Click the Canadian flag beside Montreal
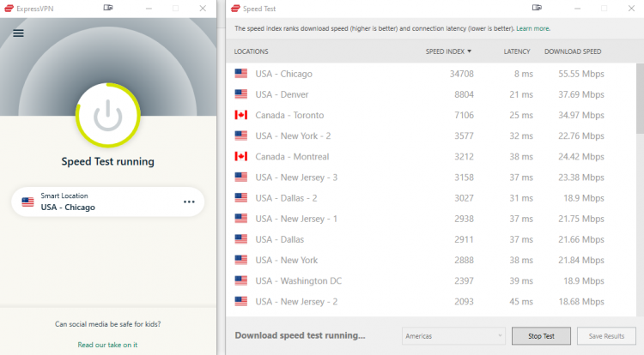Viewport: 644px width, 355px height. [241, 157]
